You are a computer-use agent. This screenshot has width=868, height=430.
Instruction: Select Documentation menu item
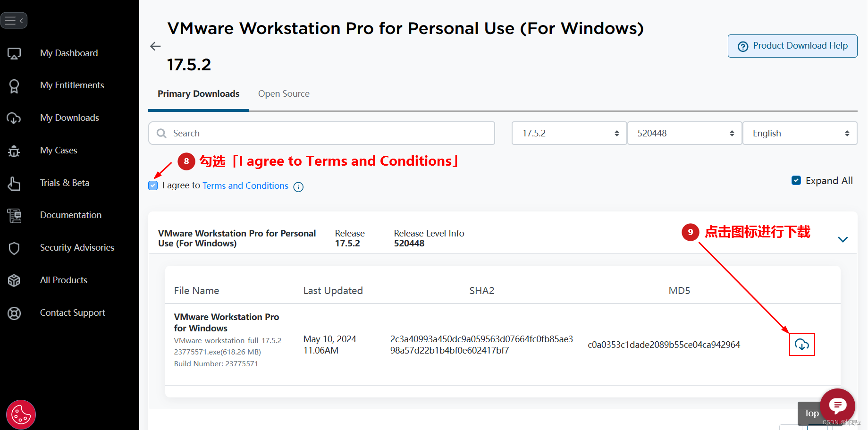[x=71, y=215]
